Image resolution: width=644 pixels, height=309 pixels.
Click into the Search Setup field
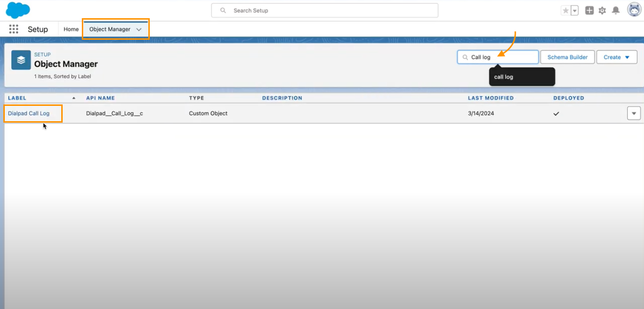(x=325, y=11)
